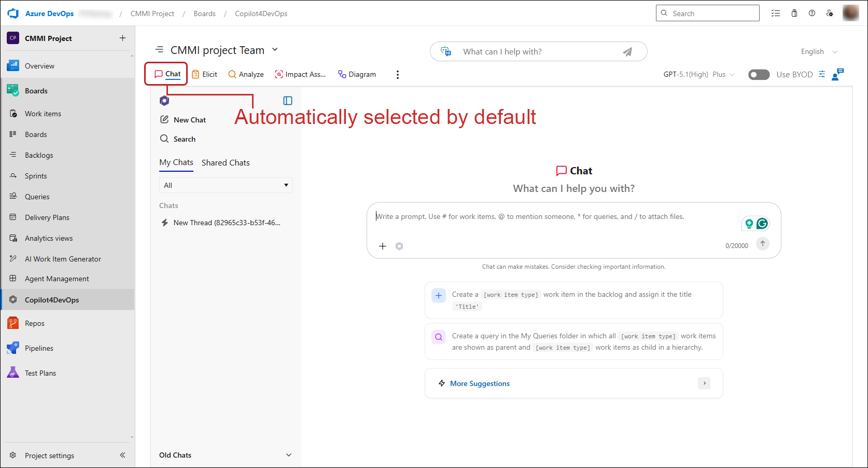Switch to the Analyze tab
The height and width of the screenshot is (468, 868).
246,75
